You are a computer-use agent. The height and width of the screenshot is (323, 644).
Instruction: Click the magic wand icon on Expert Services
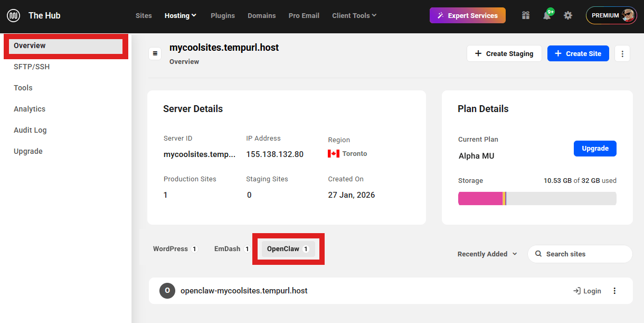point(440,16)
